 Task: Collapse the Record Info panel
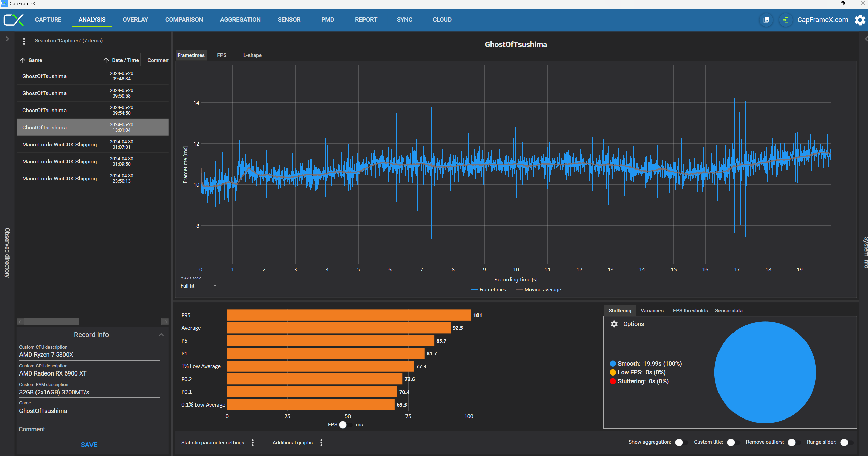coord(161,335)
